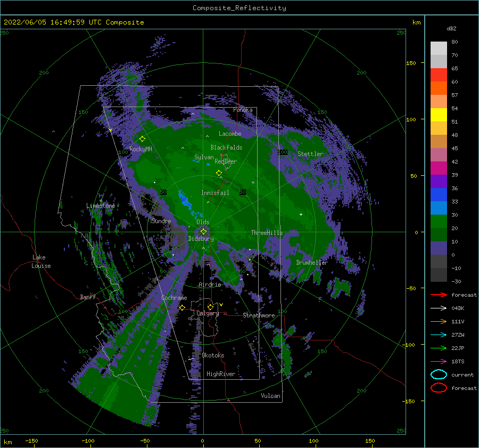479x448 pixels.
Task: Click the red forecast arrow legend icon
Action: point(439,295)
